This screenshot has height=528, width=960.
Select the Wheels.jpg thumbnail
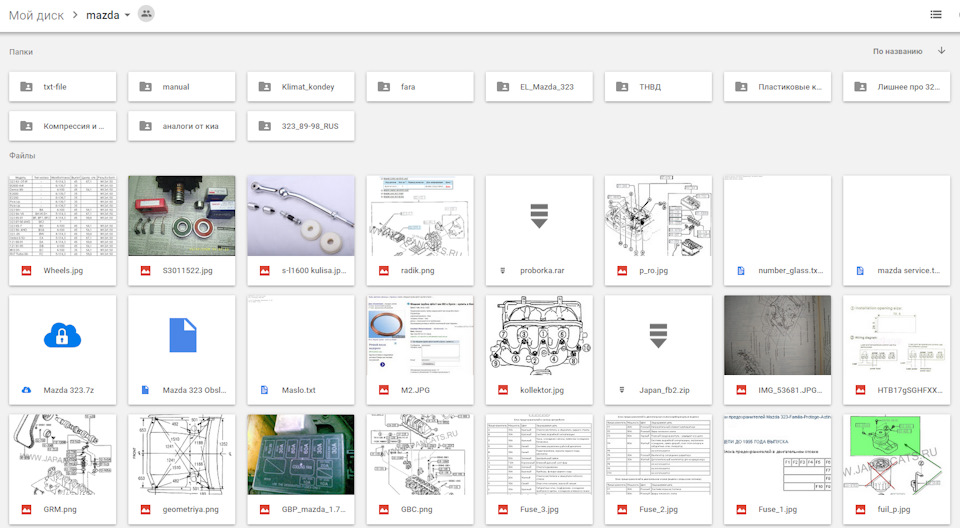pos(62,216)
